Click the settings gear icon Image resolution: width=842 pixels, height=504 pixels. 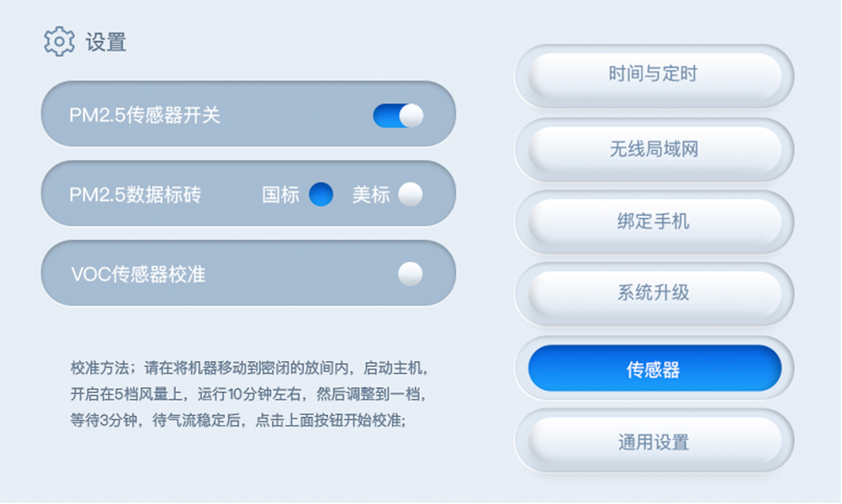(59, 42)
